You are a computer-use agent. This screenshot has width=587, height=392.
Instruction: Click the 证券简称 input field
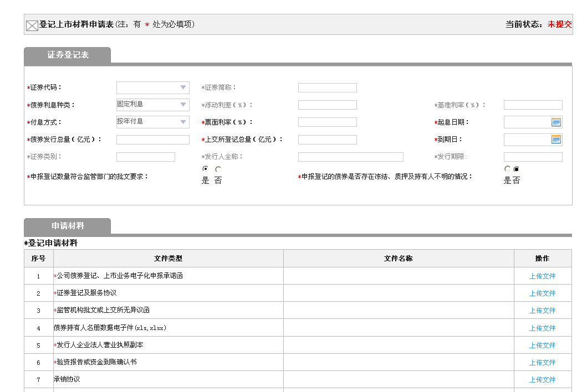coord(328,88)
